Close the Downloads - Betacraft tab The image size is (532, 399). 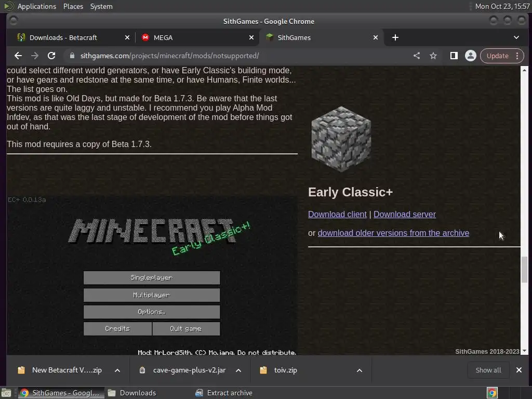coord(127,37)
